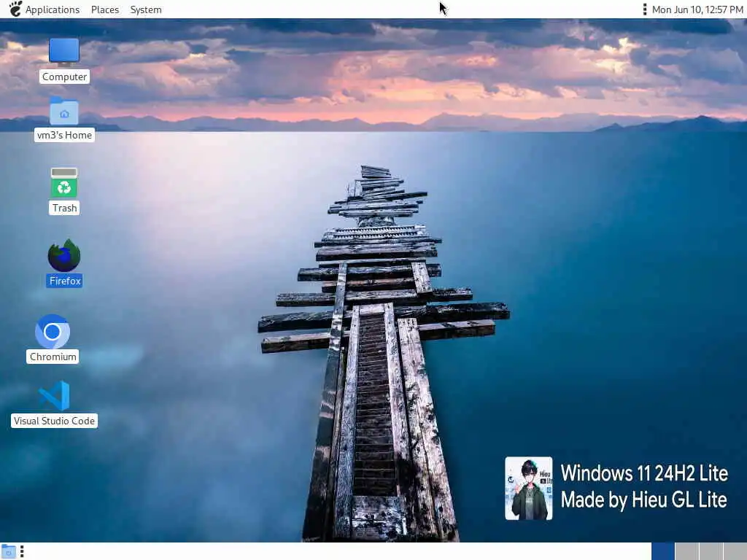Click the 'Visual Studio Code' label text

point(54,421)
